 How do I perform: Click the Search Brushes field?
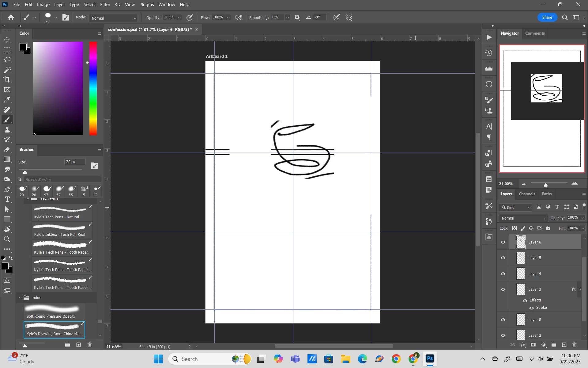[62, 179]
